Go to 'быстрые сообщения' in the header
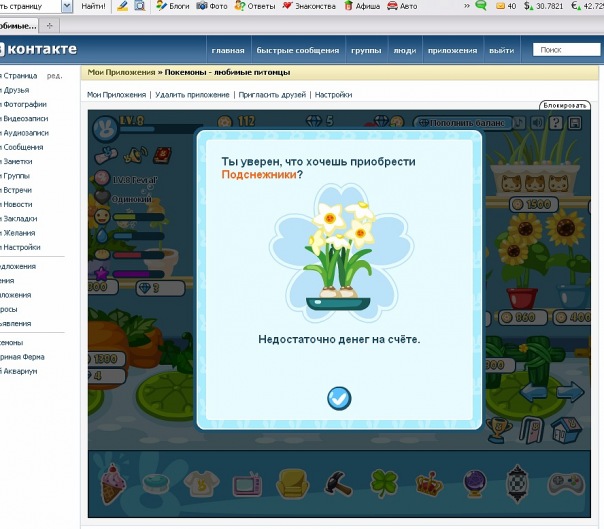The image size is (604, 529). pyautogui.click(x=298, y=49)
